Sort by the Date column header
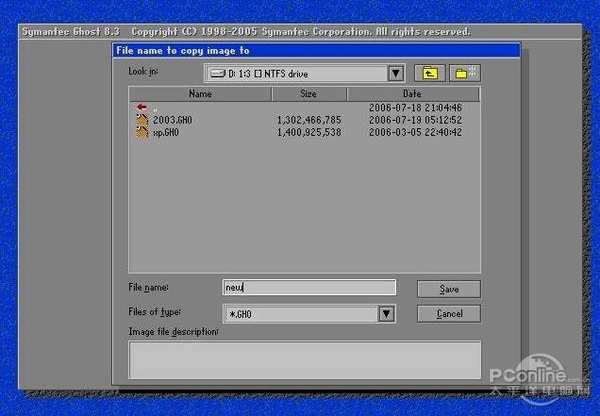600x416 pixels. [413, 94]
